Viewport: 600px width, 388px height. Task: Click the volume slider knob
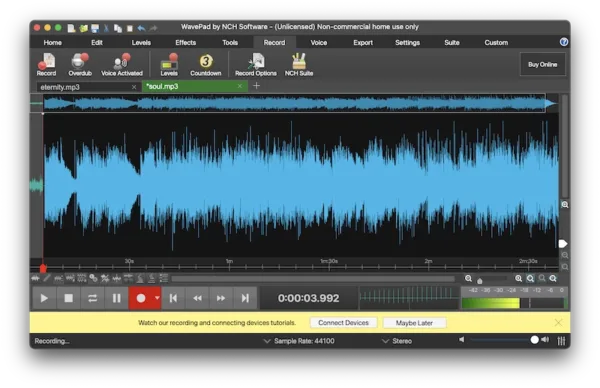(x=535, y=339)
